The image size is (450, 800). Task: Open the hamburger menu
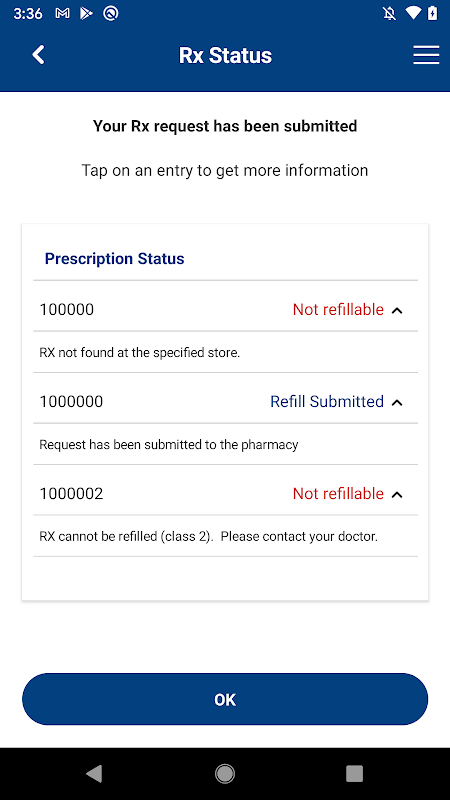(426, 55)
